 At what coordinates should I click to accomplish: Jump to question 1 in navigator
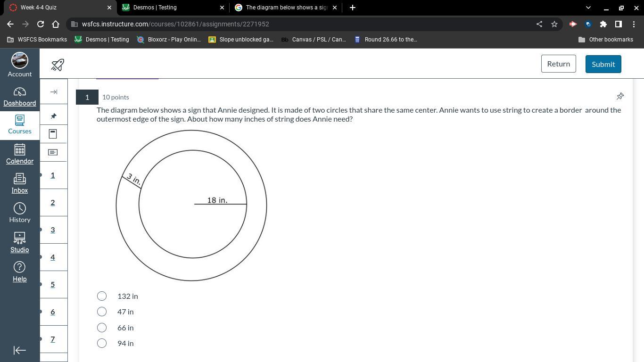click(53, 175)
